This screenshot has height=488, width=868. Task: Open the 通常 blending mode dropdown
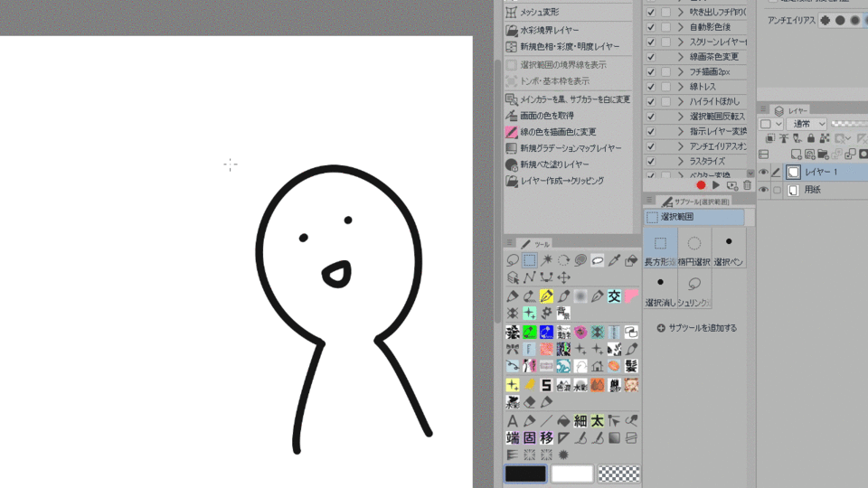[807, 124]
